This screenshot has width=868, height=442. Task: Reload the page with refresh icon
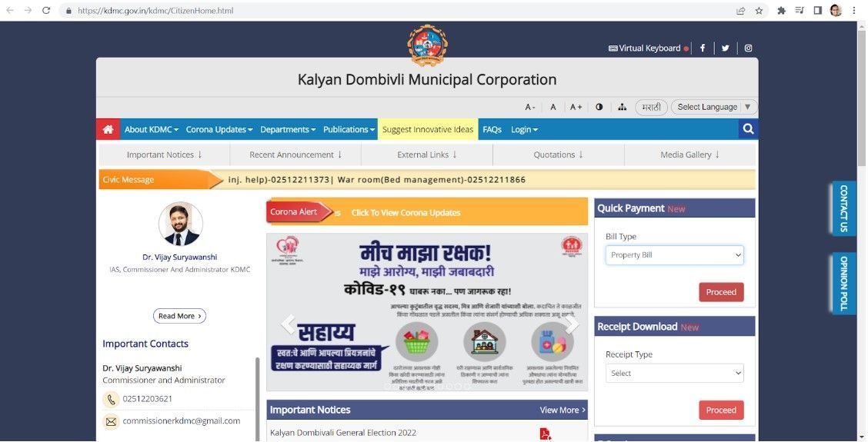[46, 11]
